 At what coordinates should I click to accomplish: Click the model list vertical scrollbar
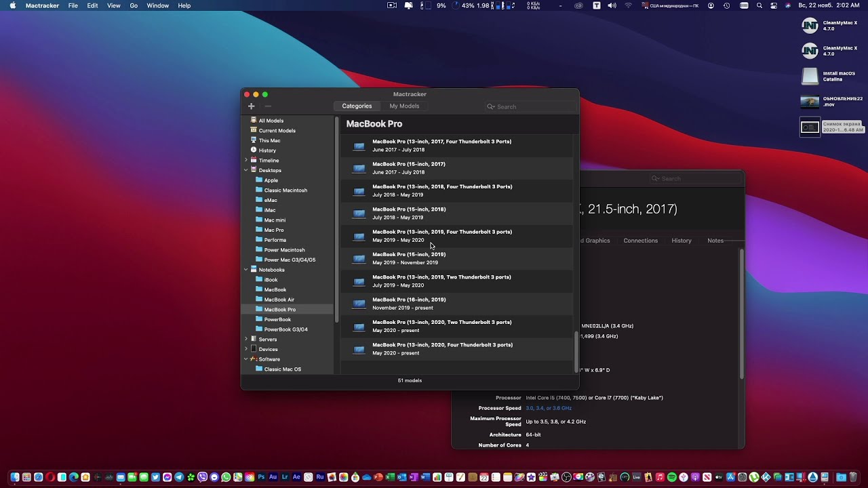coord(576,351)
